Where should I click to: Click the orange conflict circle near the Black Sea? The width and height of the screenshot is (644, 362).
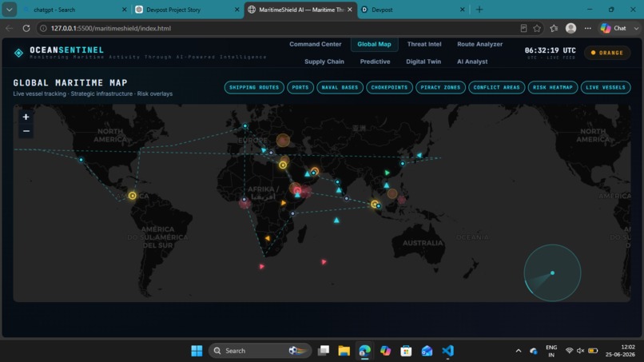point(283,140)
